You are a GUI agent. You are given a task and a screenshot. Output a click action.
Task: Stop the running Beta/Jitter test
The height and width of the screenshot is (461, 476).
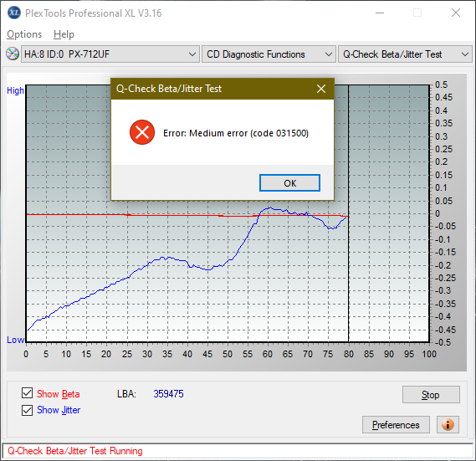431,395
